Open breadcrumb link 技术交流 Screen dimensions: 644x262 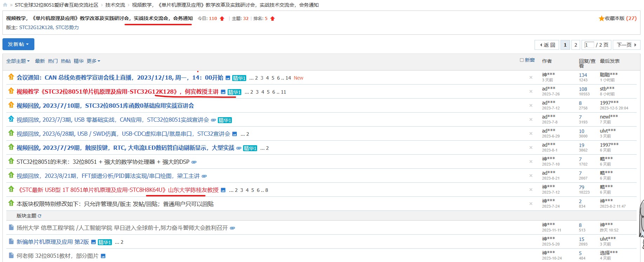click(115, 5)
